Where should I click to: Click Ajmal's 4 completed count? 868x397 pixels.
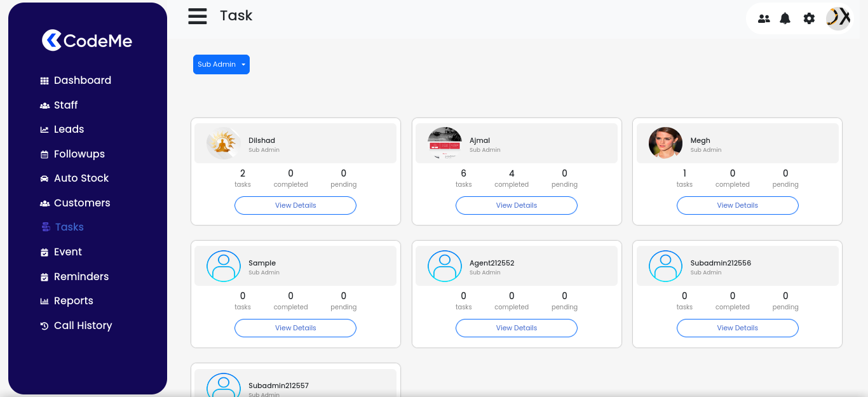[x=512, y=173]
